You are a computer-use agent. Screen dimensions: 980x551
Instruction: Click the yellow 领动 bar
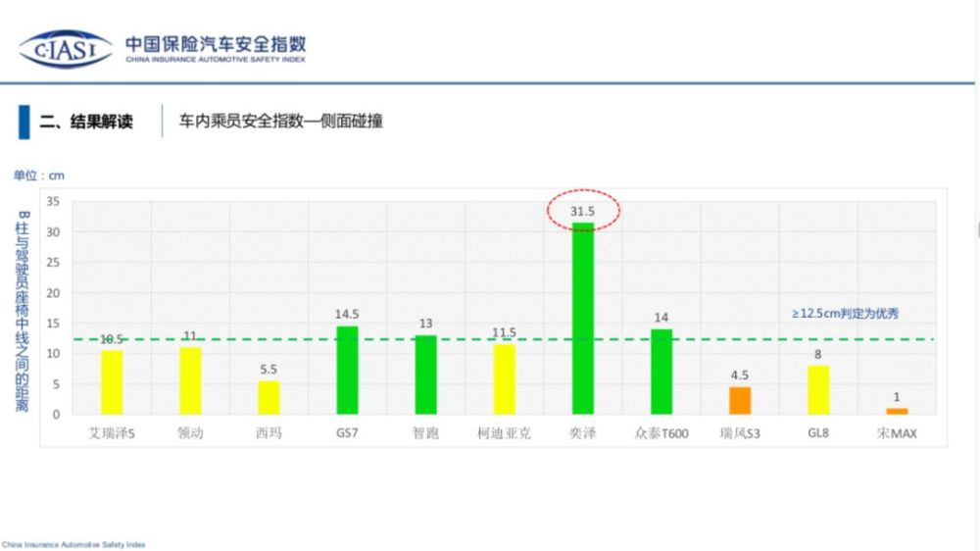click(x=191, y=380)
